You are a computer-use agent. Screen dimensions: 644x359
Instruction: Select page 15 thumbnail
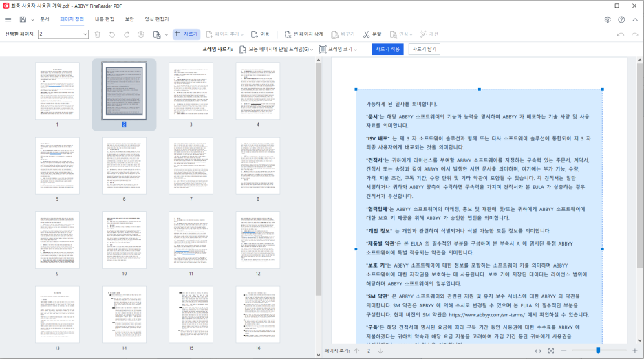(191, 314)
